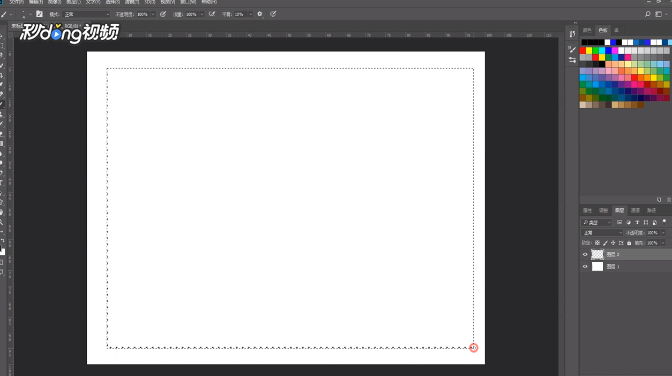Select the 图层 1 thumbnail
Image resolution: width=672 pixels, height=376 pixels.
[x=597, y=266]
